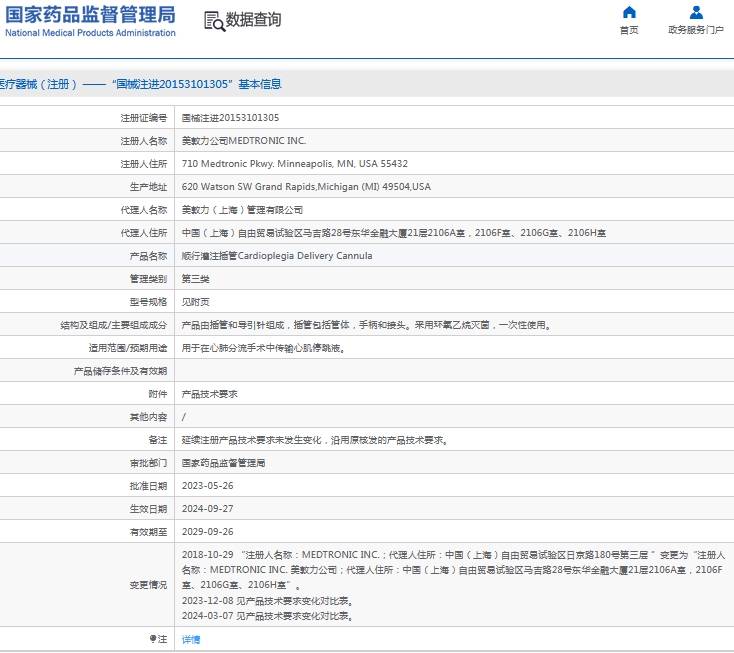Click the 产品名称 row label
Screen dimensions: 734x653
[x=148, y=256]
